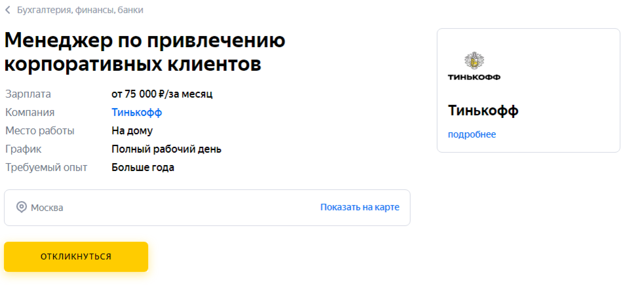Click the Требуемый опыт label
This screenshot has height=285, width=644.
coord(47,168)
